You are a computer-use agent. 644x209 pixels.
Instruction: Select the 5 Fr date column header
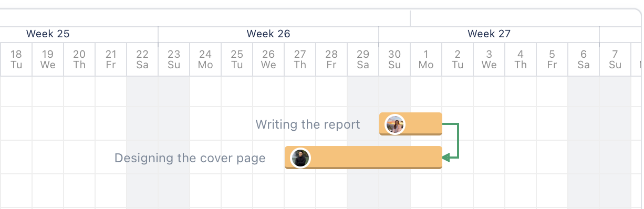[x=552, y=59]
